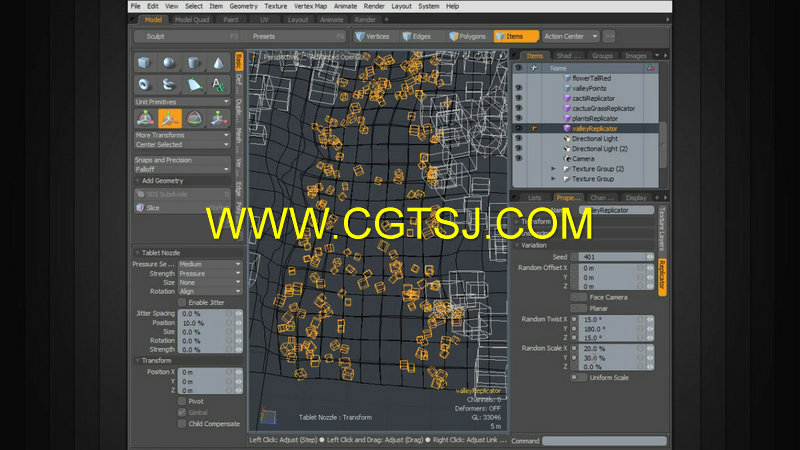Screen dimensions: 800x450
Task: Click the Presets button
Action: click(296, 36)
